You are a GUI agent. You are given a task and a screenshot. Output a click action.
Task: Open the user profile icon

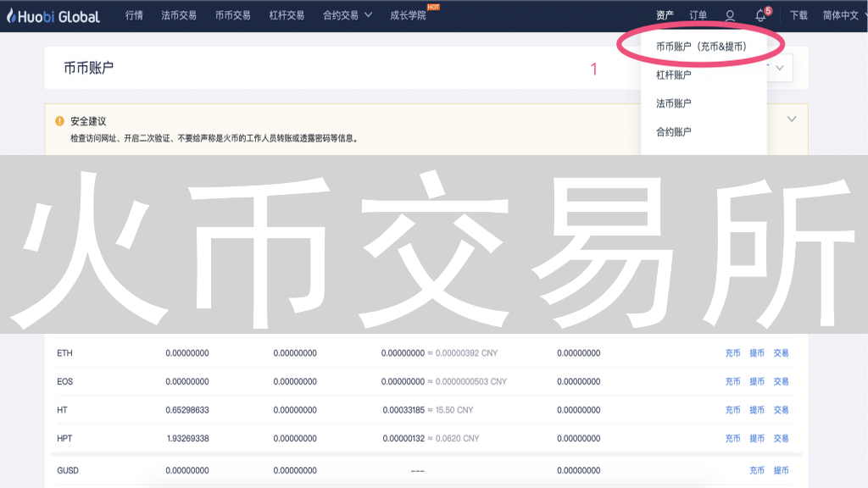click(x=730, y=16)
